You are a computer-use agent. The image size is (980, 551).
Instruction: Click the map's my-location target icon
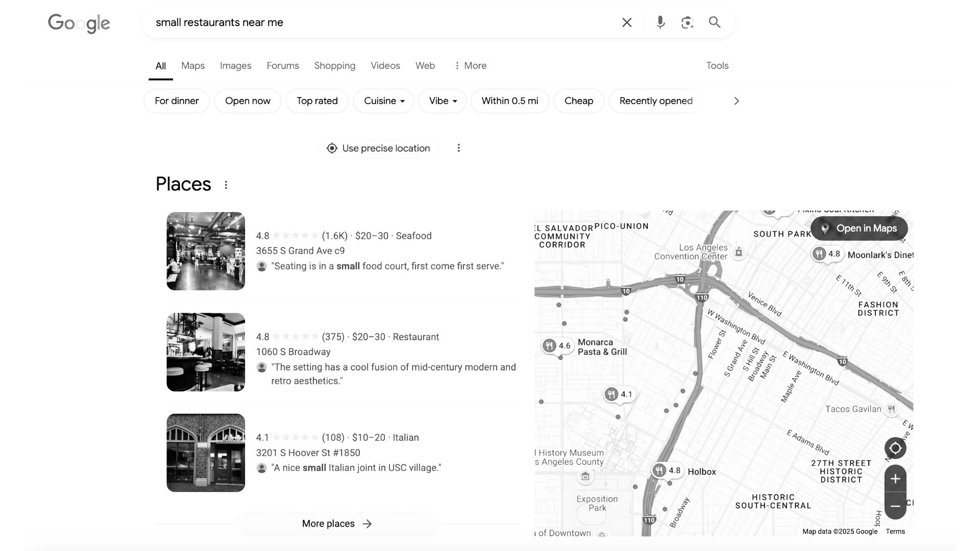coord(895,448)
